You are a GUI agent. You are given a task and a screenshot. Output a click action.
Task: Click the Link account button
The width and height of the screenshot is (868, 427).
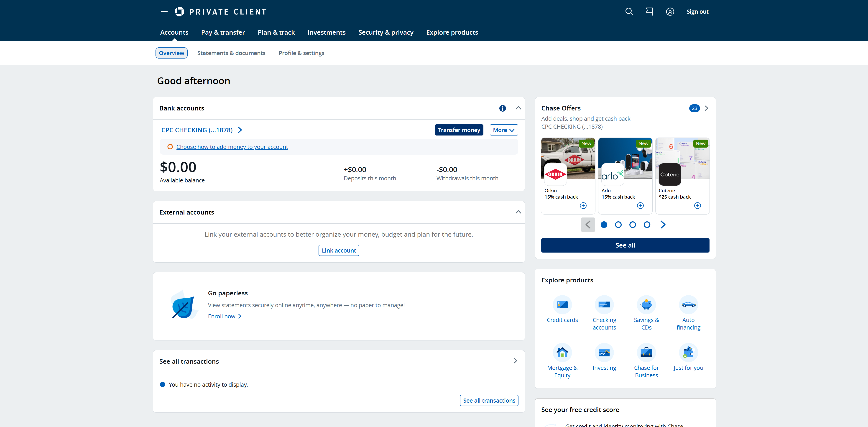339,251
